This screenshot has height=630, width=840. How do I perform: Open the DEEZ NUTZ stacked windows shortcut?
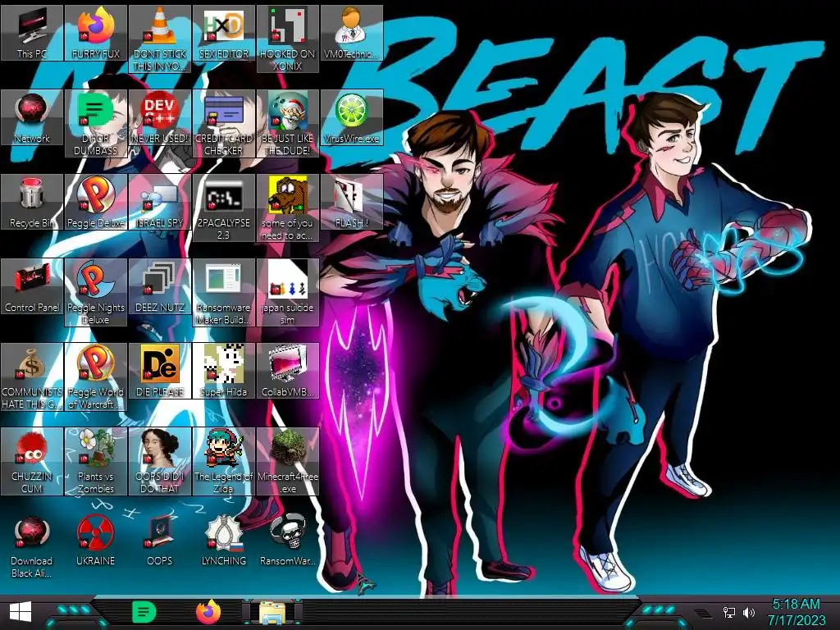160,286
